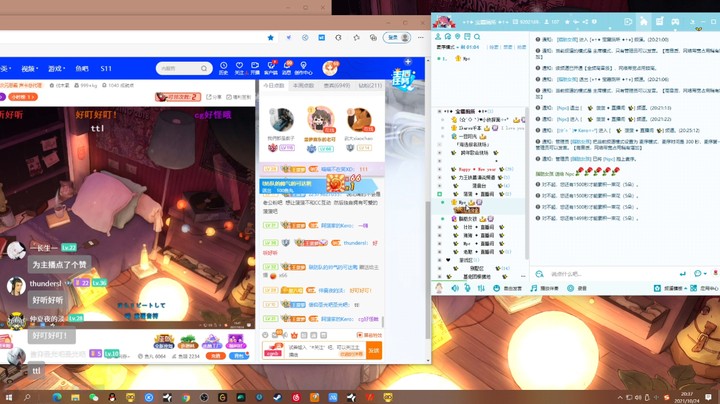The height and width of the screenshot is (404, 720).
Task: Click the 充值 recharge button below video
Action: (215, 356)
